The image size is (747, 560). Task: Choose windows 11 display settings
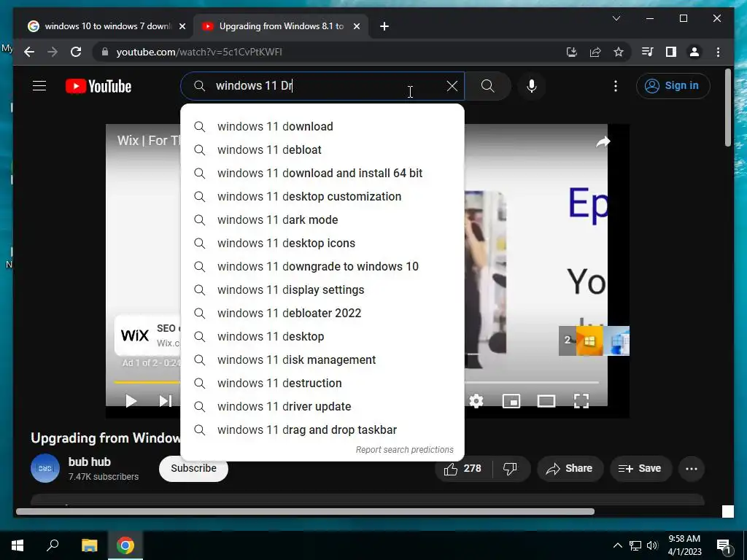point(322,290)
